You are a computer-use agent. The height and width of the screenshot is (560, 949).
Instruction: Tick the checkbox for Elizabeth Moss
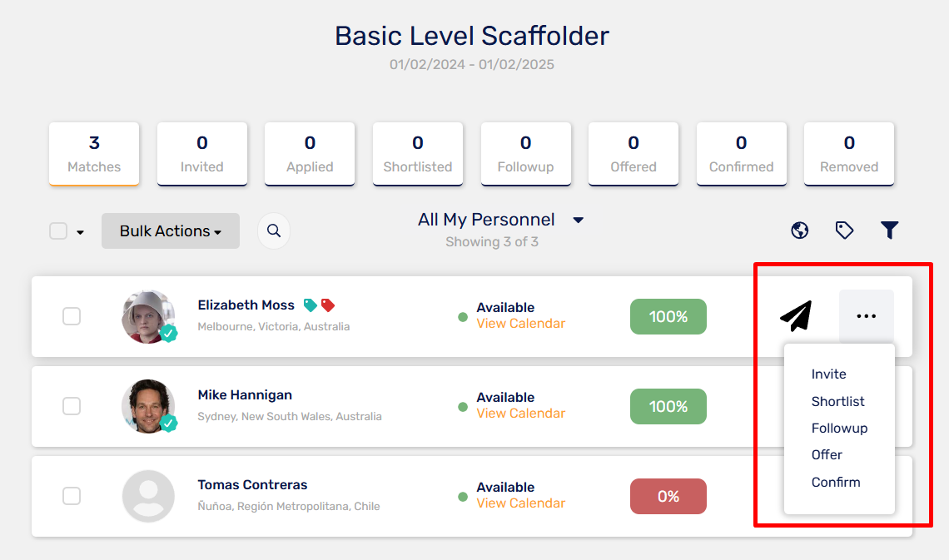tap(72, 316)
